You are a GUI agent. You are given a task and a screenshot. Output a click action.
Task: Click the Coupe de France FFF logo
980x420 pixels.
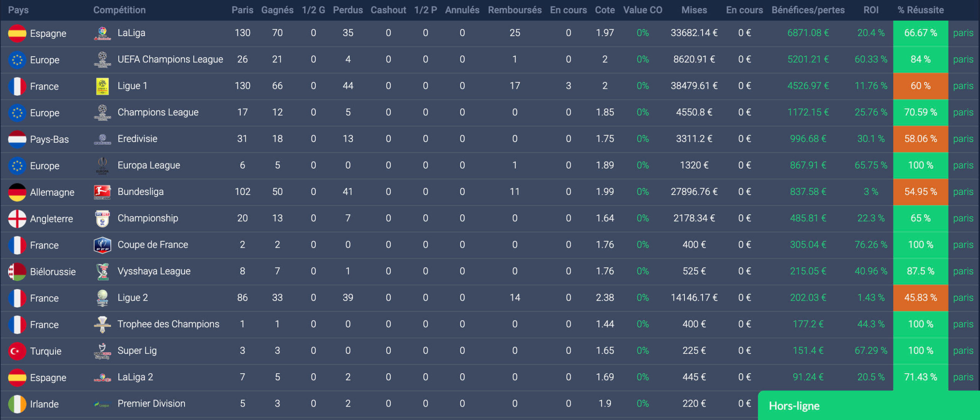point(102,245)
